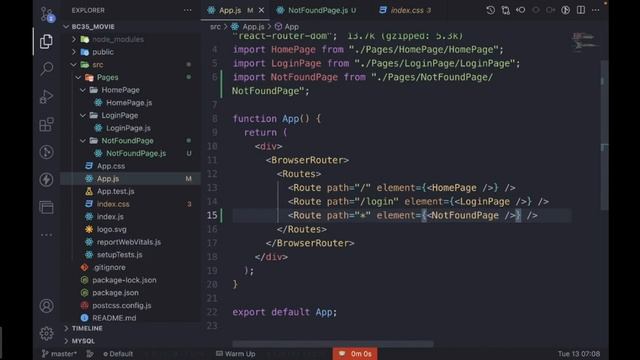Image resolution: width=640 pixels, height=360 pixels.
Task: Click the App.js breadcrumb
Action: [x=248, y=27]
